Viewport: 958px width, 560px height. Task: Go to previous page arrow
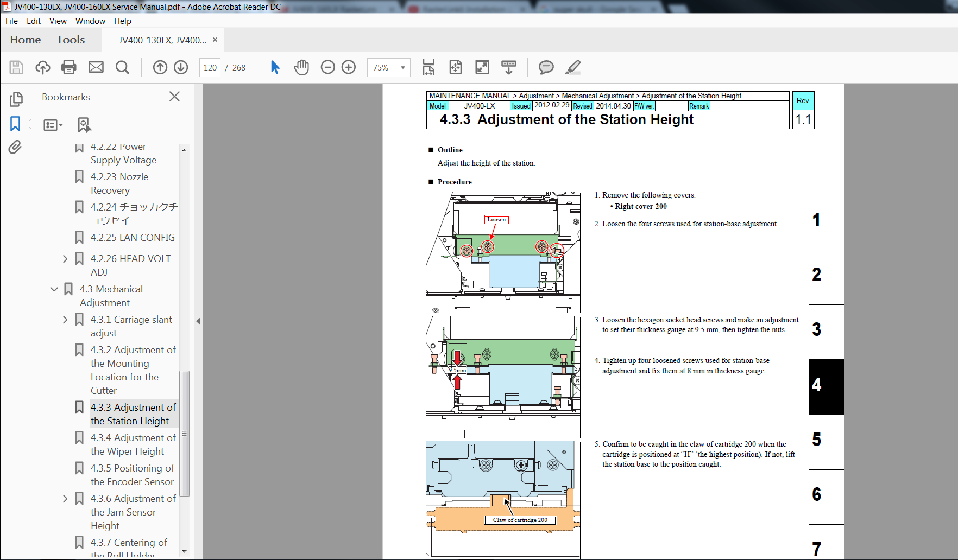click(160, 67)
